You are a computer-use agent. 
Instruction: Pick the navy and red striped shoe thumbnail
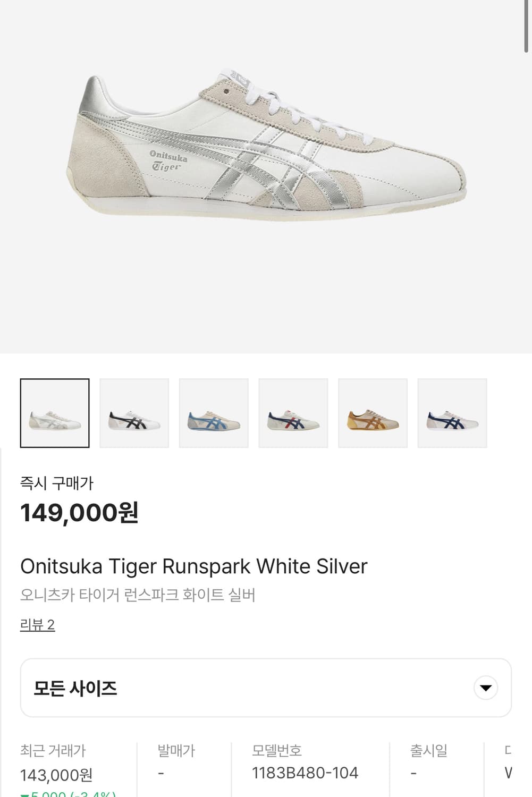click(x=293, y=413)
